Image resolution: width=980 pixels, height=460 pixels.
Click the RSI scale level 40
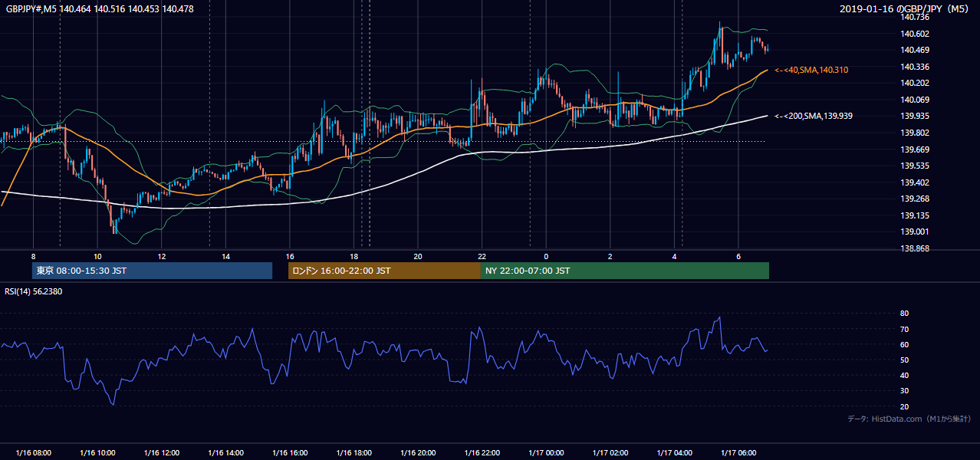904,375
